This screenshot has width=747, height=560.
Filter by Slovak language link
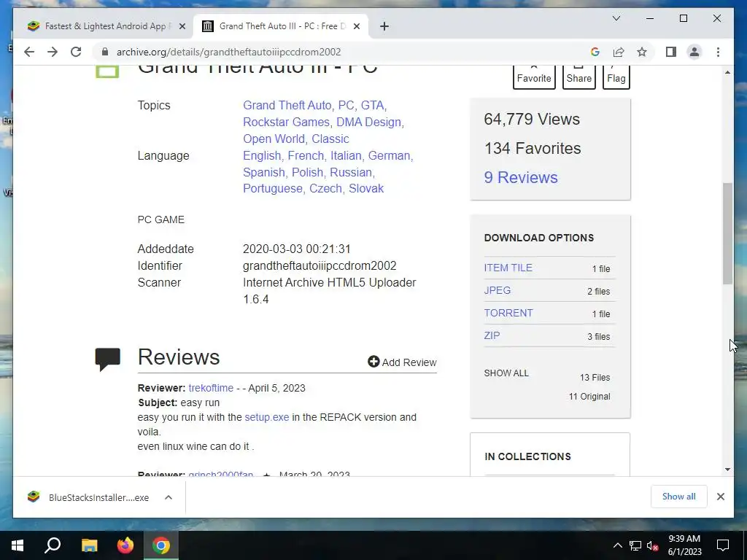366,189
